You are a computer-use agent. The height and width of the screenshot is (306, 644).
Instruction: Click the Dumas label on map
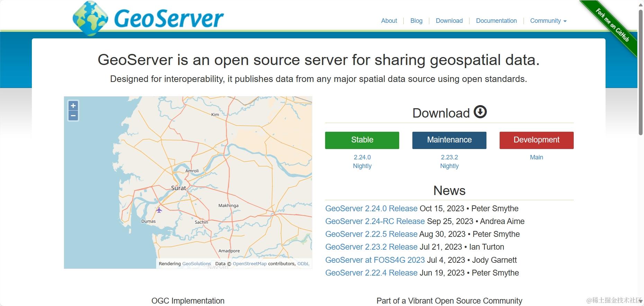149,221
